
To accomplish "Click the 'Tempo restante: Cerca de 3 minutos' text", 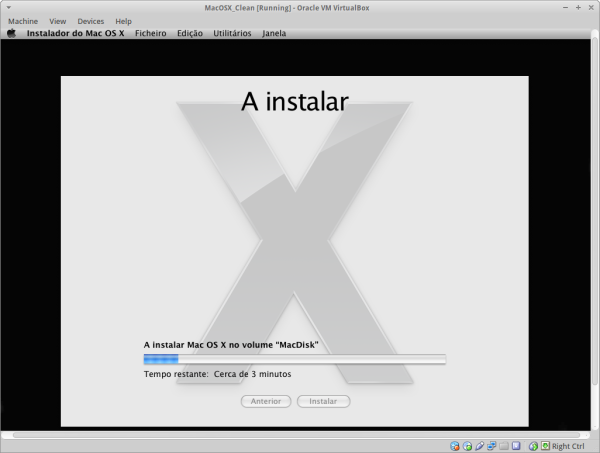I will (x=217, y=374).
